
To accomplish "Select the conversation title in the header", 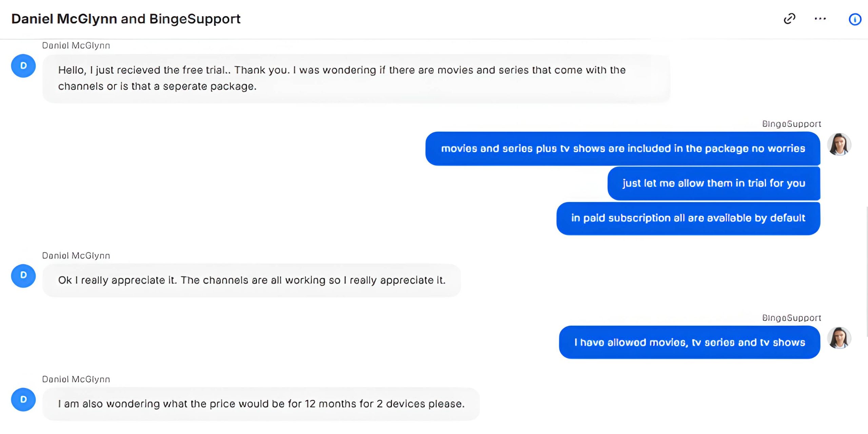I will [x=126, y=19].
